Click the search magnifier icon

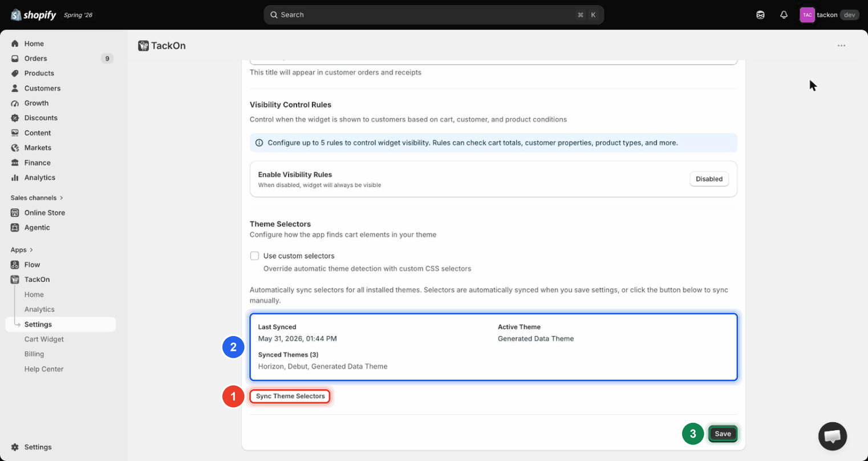pyautogui.click(x=274, y=15)
